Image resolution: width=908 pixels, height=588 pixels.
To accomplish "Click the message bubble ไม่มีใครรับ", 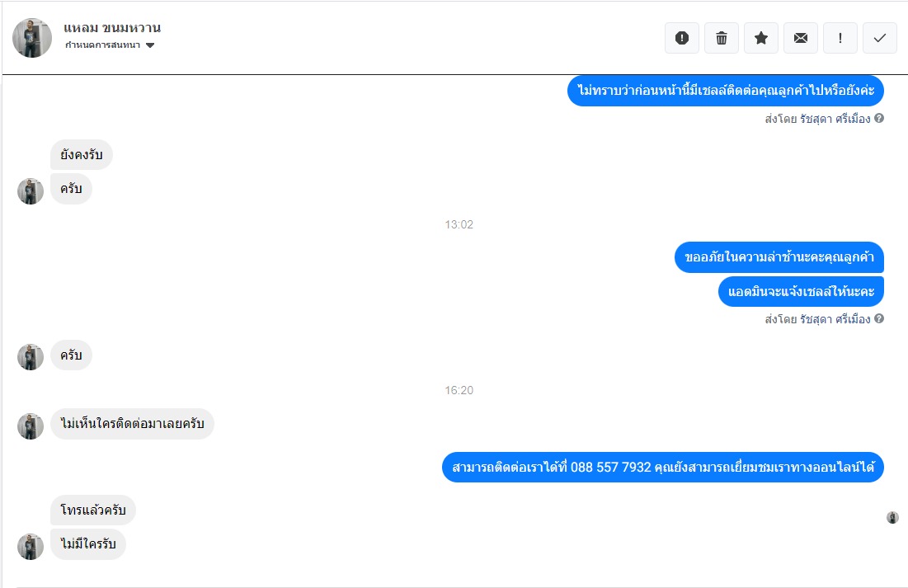I will pos(88,544).
